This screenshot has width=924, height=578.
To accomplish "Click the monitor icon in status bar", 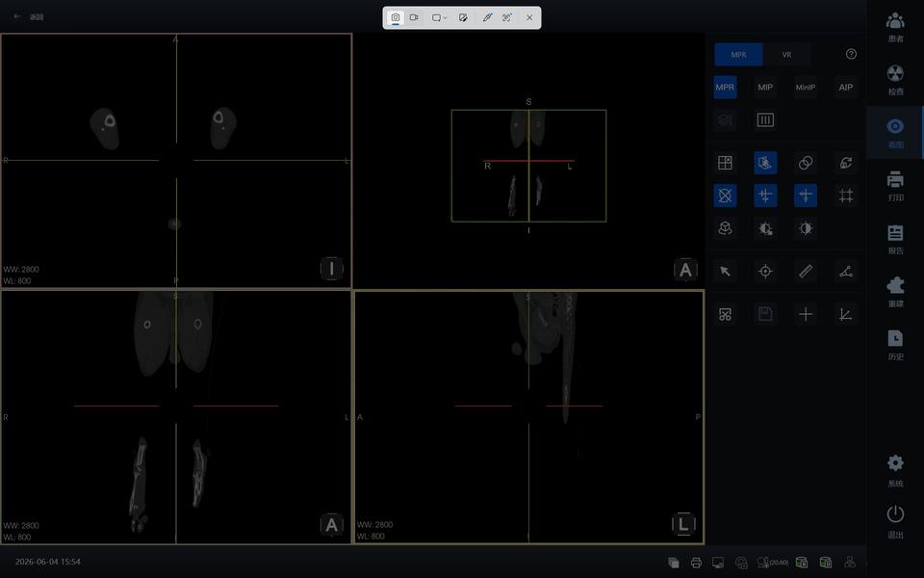I will click(718, 562).
